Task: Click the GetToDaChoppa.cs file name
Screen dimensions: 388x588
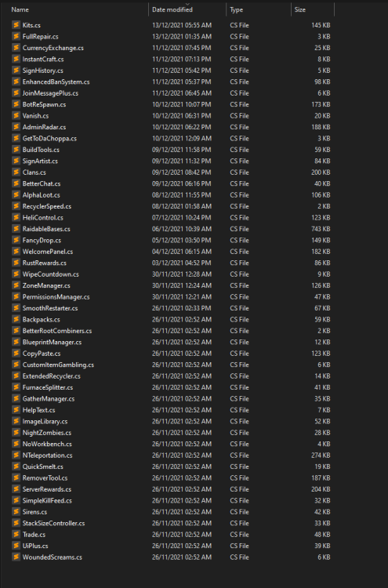Action: [x=49, y=138]
